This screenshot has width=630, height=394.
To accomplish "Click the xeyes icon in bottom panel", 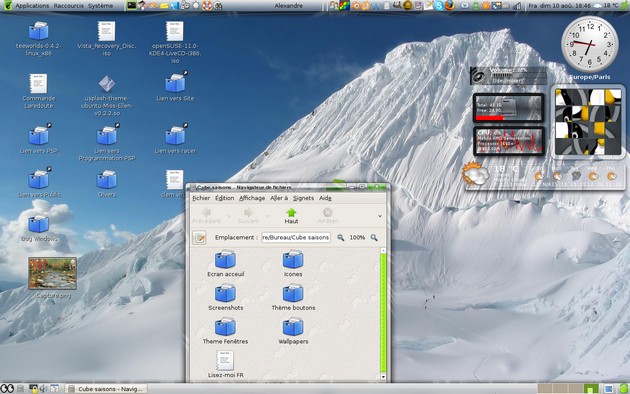I will pyautogui.click(x=7, y=388).
